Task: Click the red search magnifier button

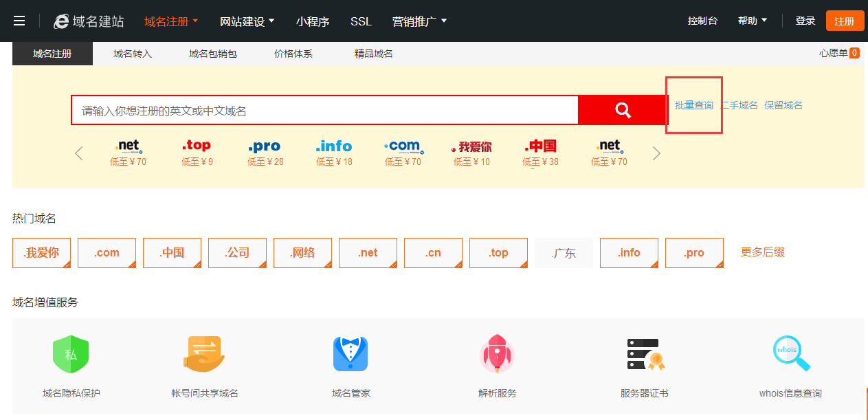Action: (x=623, y=110)
